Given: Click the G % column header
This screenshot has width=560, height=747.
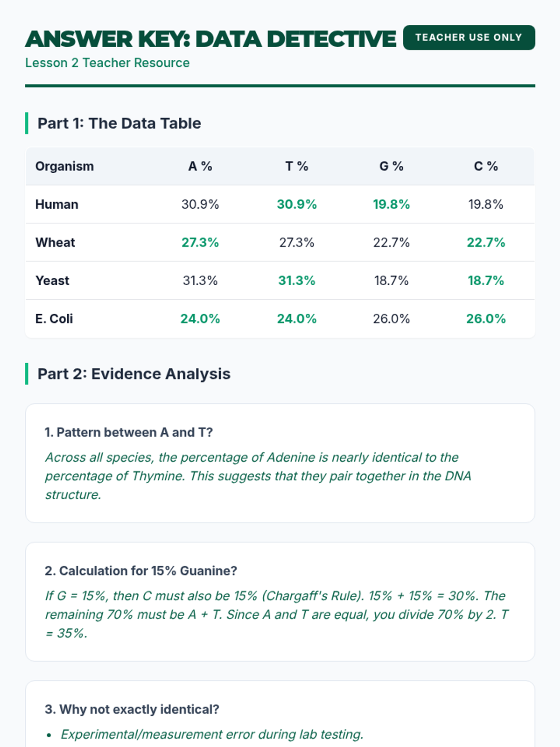Looking at the screenshot, I should [391, 166].
